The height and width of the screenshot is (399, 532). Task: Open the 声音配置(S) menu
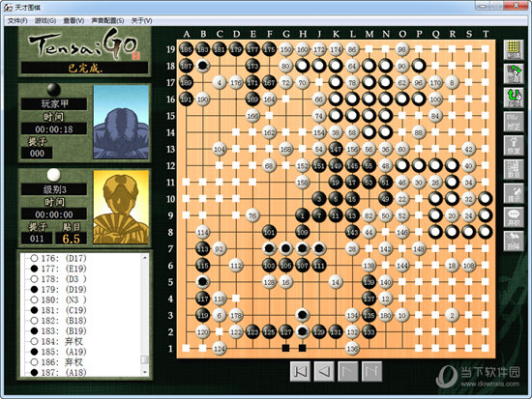pos(107,20)
